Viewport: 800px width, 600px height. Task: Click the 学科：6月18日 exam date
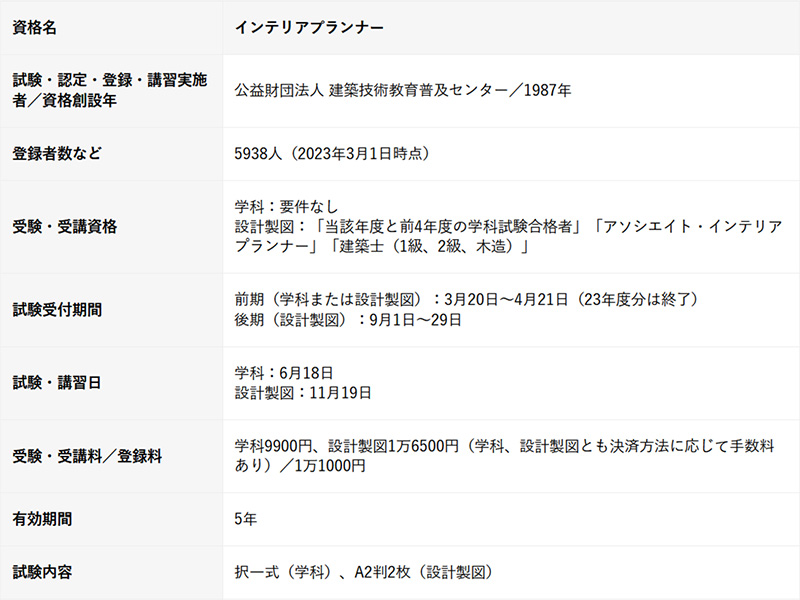point(284,373)
